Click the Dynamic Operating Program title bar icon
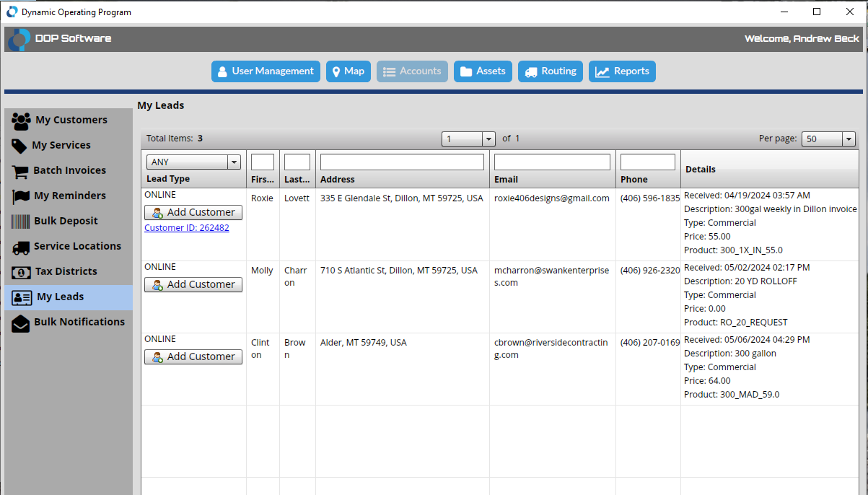Image resolution: width=868 pixels, height=495 pixels. point(12,12)
